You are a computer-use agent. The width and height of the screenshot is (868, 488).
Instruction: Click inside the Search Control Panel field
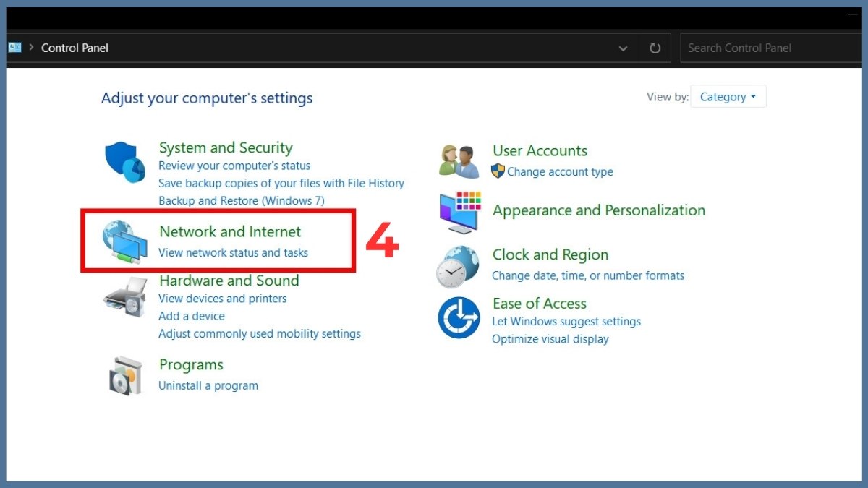click(771, 48)
